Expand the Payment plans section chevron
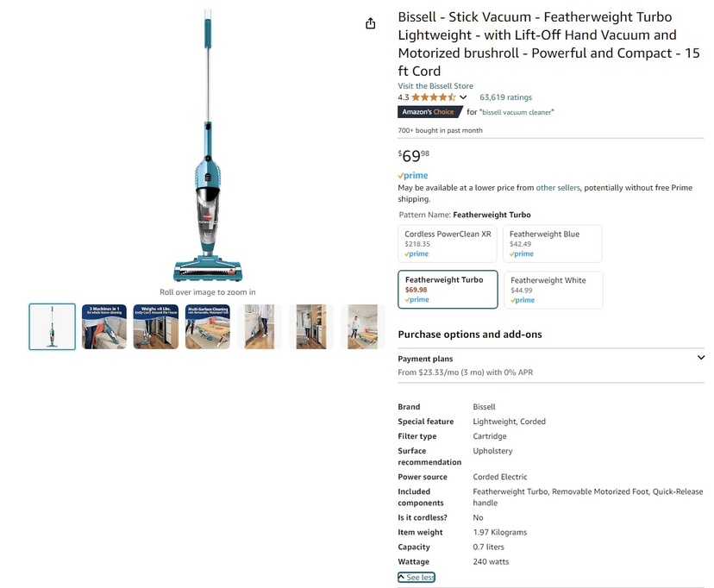The image size is (714, 588). click(x=701, y=358)
